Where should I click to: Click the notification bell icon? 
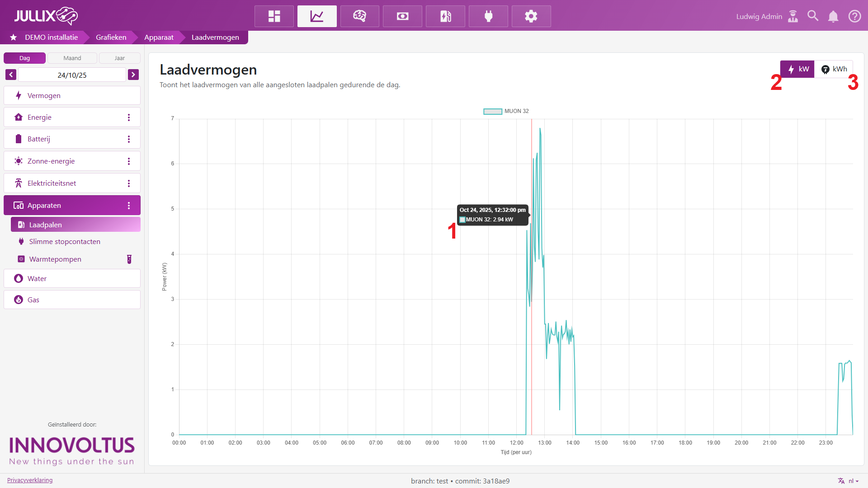pyautogui.click(x=833, y=17)
